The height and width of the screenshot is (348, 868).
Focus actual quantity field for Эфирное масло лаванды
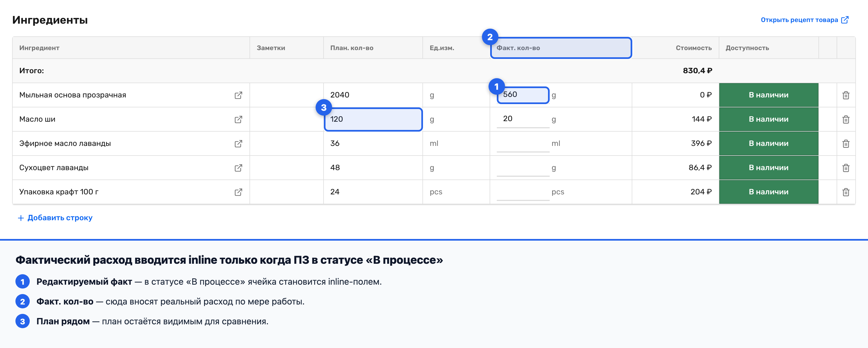pos(523,143)
